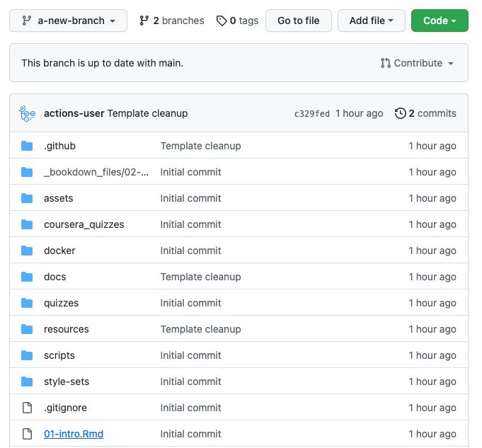Open Initial commit message in docker row
This screenshot has height=448, width=482.
point(190,251)
